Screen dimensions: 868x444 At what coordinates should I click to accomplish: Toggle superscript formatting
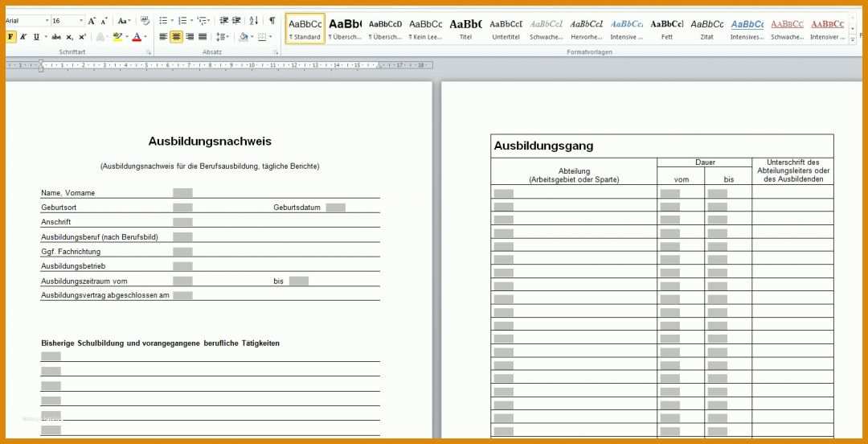[82, 37]
